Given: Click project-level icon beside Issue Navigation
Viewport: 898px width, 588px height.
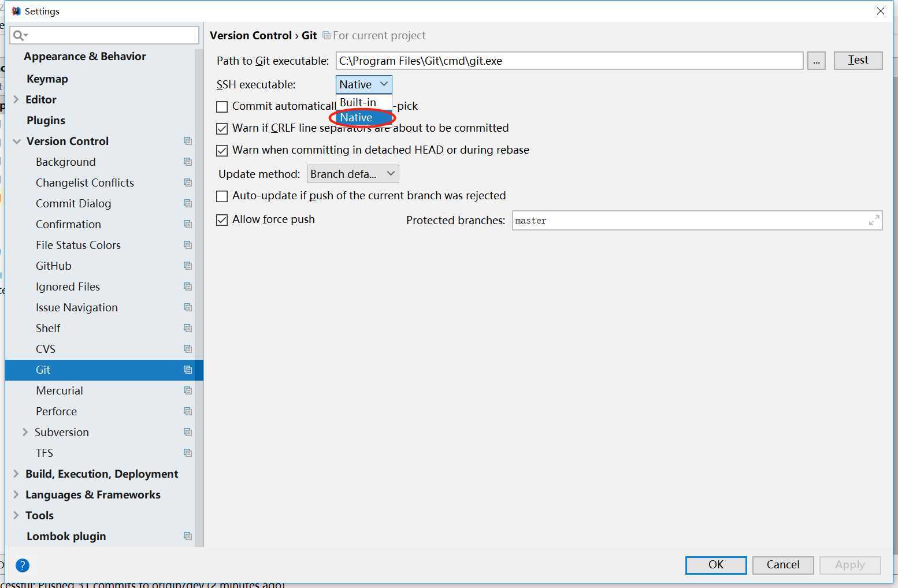Looking at the screenshot, I should coord(188,307).
